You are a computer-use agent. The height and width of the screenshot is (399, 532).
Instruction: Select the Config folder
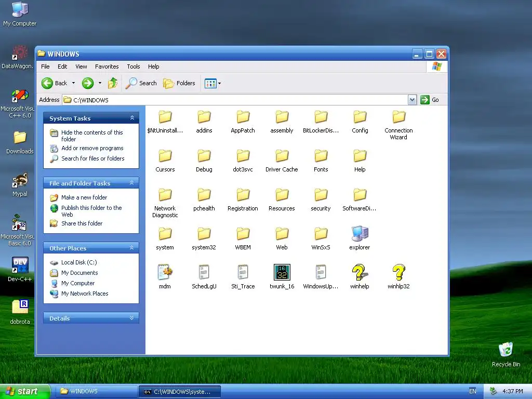coord(360,121)
